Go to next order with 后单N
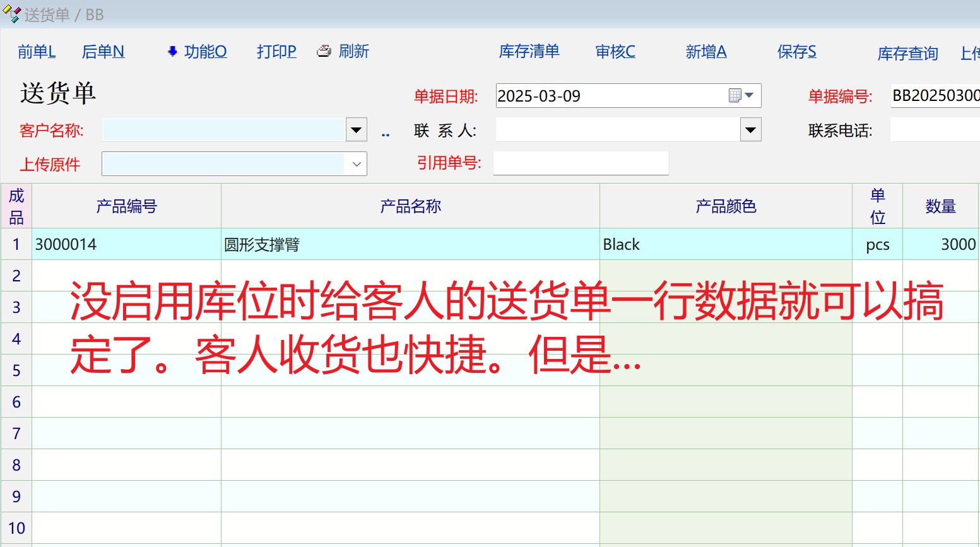This screenshot has width=980, height=547. pyautogui.click(x=103, y=52)
